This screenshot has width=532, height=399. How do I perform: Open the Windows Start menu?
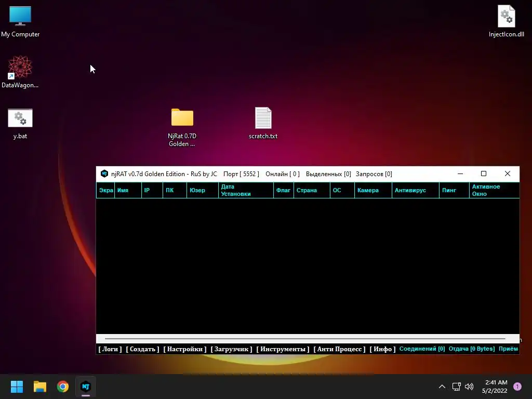[x=17, y=387]
